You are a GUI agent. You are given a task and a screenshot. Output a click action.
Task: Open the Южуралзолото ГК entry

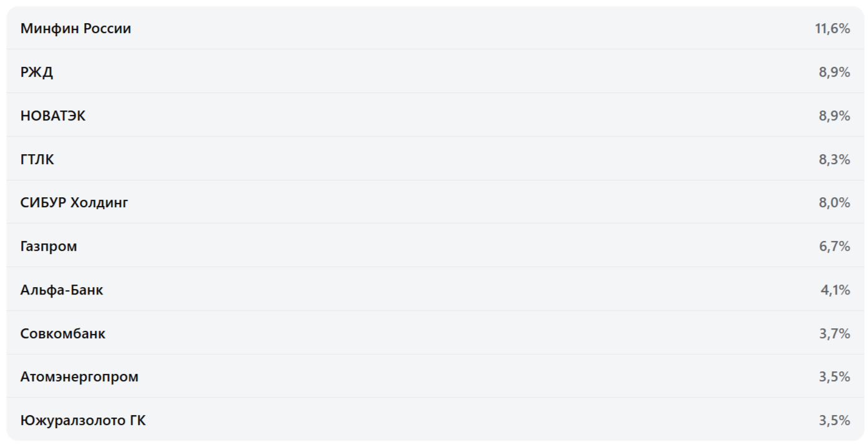pyautogui.click(x=83, y=420)
